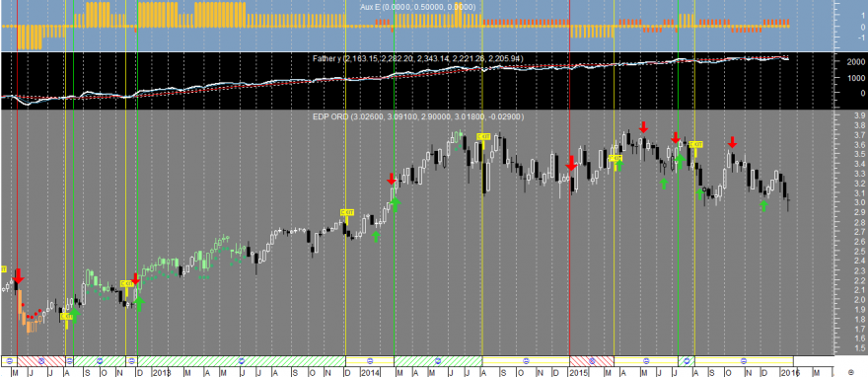Click the green up arrow at February 2014
The height and width of the screenshot is (377, 868).
coord(376,237)
